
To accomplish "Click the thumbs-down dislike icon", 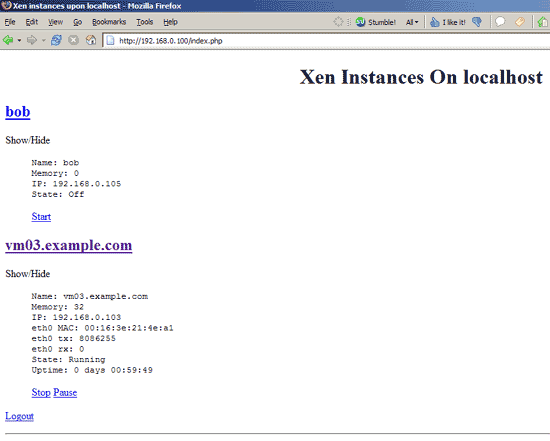I will [x=477, y=22].
